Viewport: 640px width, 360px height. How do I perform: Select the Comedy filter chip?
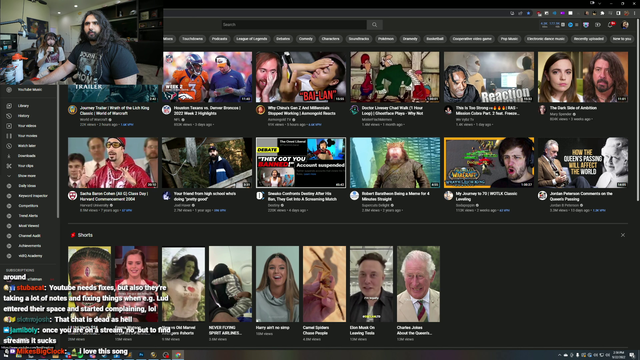point(305,39)
